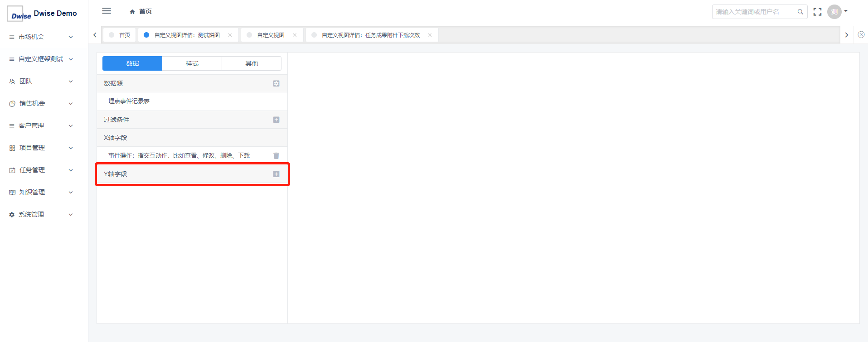The width and height of the screenshot is (868, 342).
Task: Add a filter condition with plus icon
Action: click(x=276, y=120)
